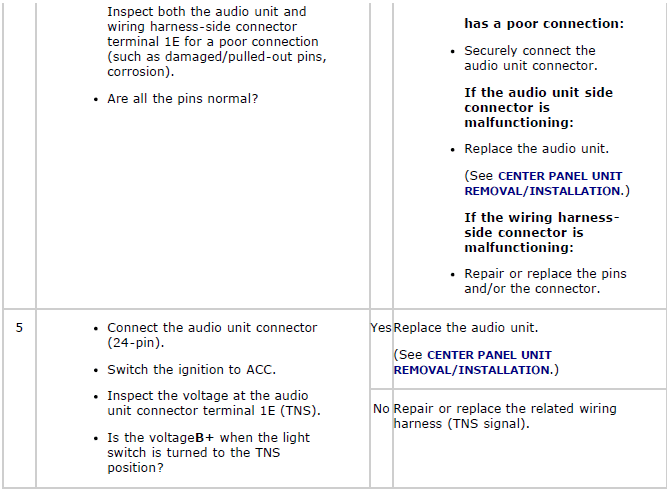Click 'Replace the audio unit.' bullet in upper row

(x=536, y=149)
